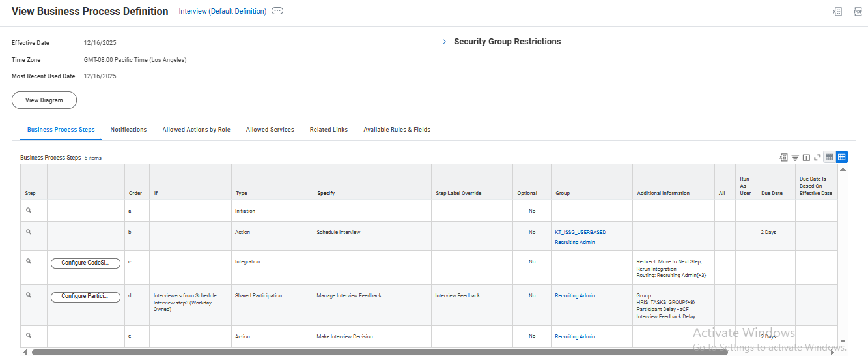Switch to Notifications tab
Screen dimensions: 868x356
[x=128, y=130]
